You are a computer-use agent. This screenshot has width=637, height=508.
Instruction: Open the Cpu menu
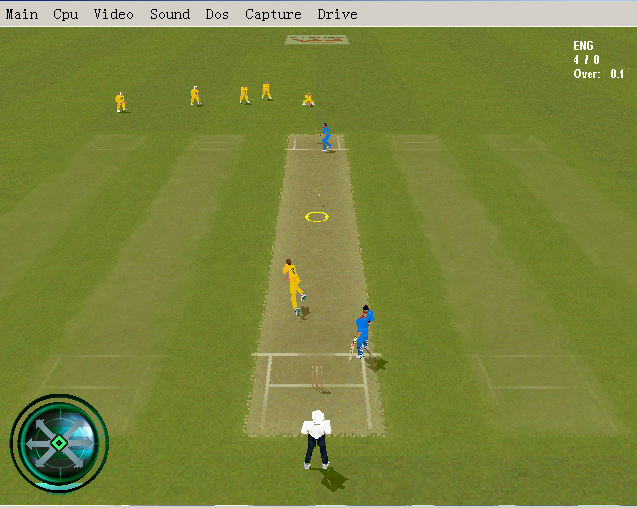pos(66,14)
